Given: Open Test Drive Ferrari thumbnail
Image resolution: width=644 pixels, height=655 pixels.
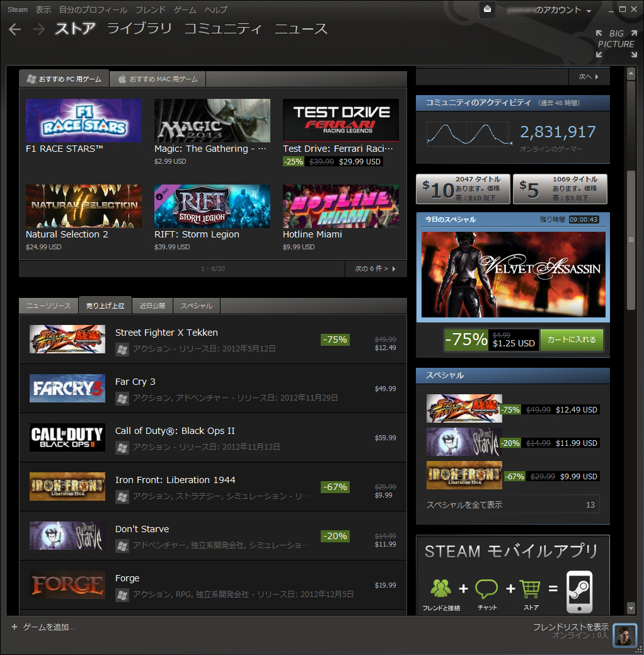Looking at the screenshot, I should pyautogui.click(x=341, y=120).
